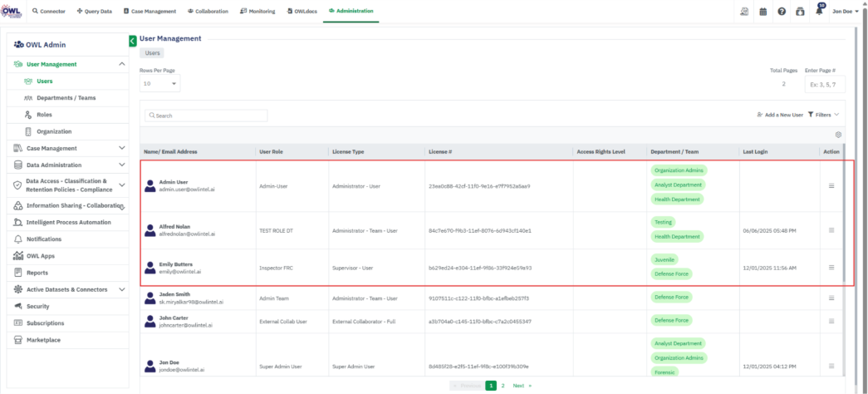This screenshot has height=394, width=868.
Task: Open action menu for John Carter row
Action: click(831, 320)
